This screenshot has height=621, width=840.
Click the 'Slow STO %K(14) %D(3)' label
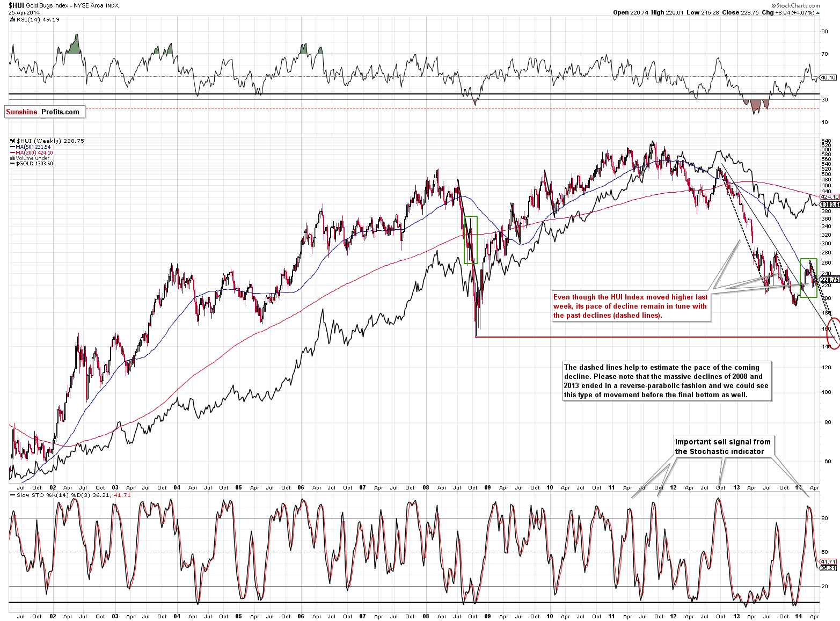click(x=54, y=495)
